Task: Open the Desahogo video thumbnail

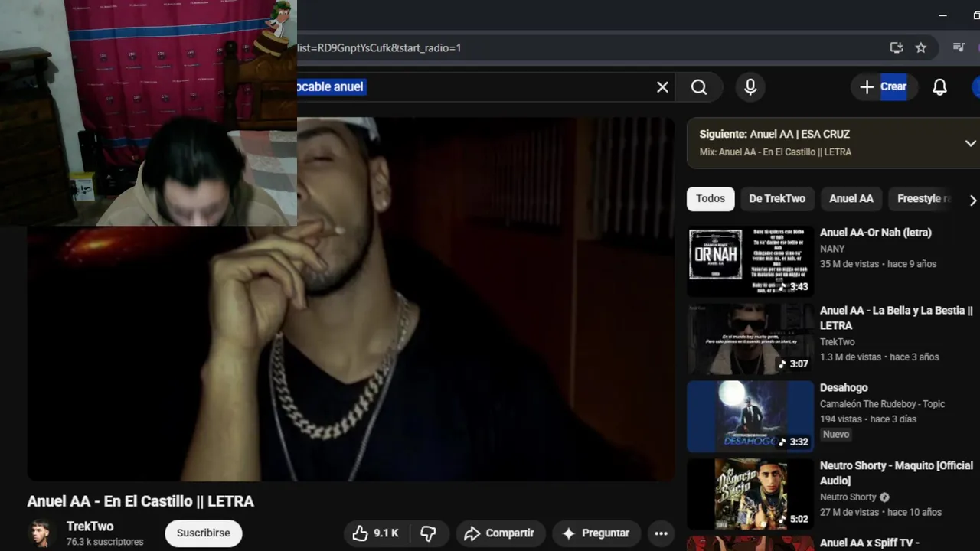Action: 750,416
